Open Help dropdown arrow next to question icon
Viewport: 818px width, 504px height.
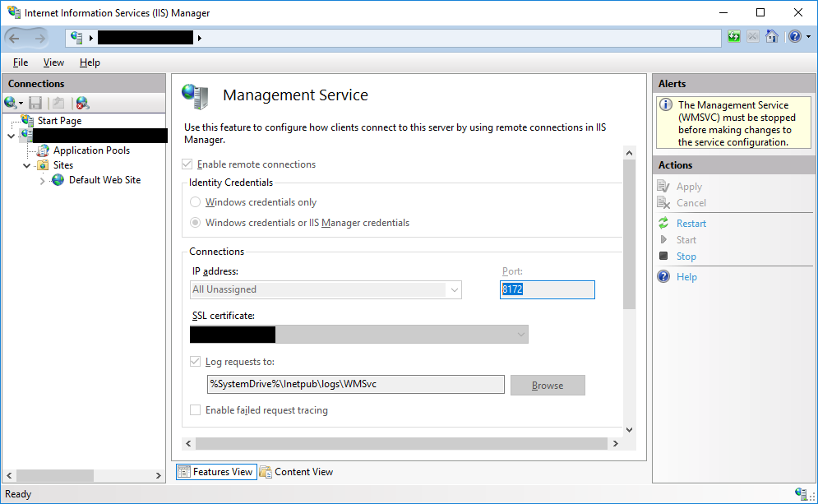click(x=809, y=36)
